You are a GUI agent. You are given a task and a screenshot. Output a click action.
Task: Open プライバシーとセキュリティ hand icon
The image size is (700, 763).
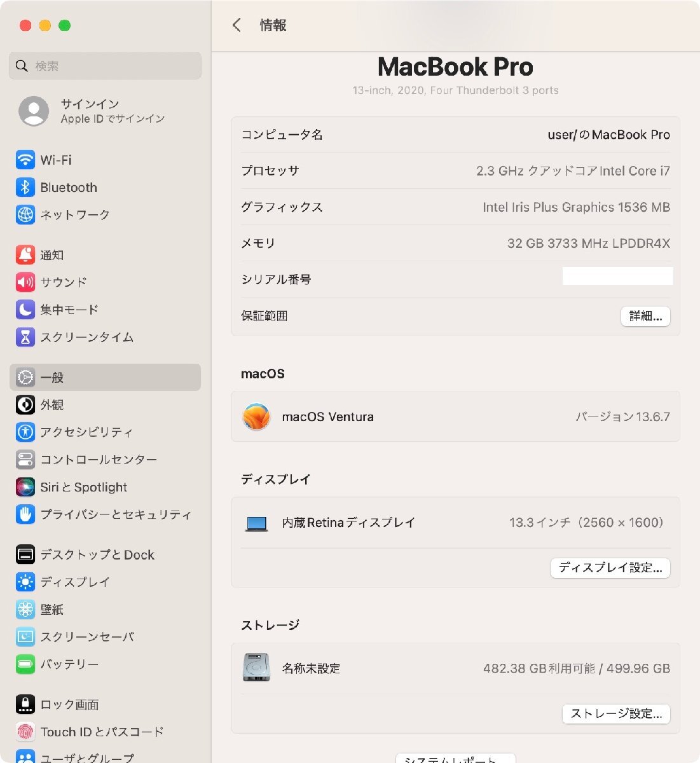25,514
